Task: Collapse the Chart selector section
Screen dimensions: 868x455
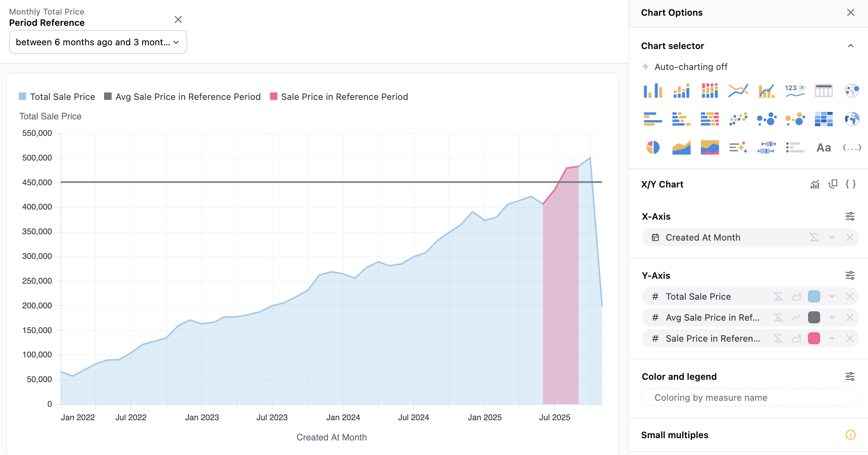Action: pyautogui.click(x=850, y=46)
